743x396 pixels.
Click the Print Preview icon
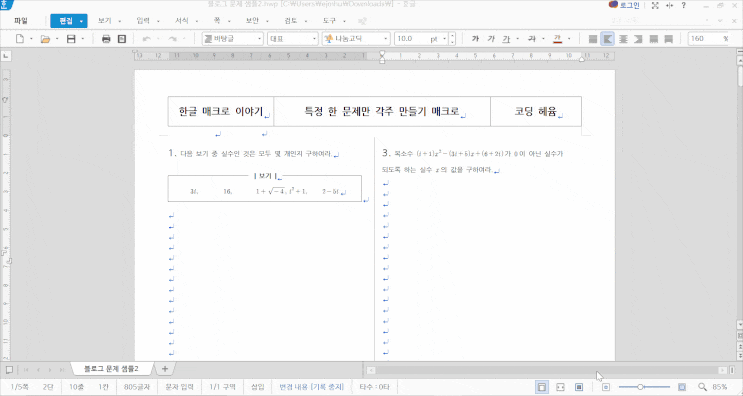pos(122,39)
